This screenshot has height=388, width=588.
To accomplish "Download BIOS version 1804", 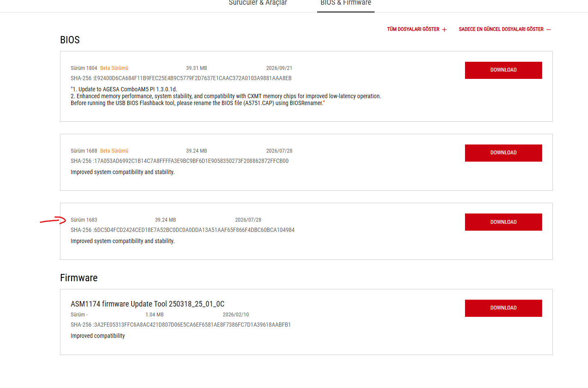I will 504,70.
